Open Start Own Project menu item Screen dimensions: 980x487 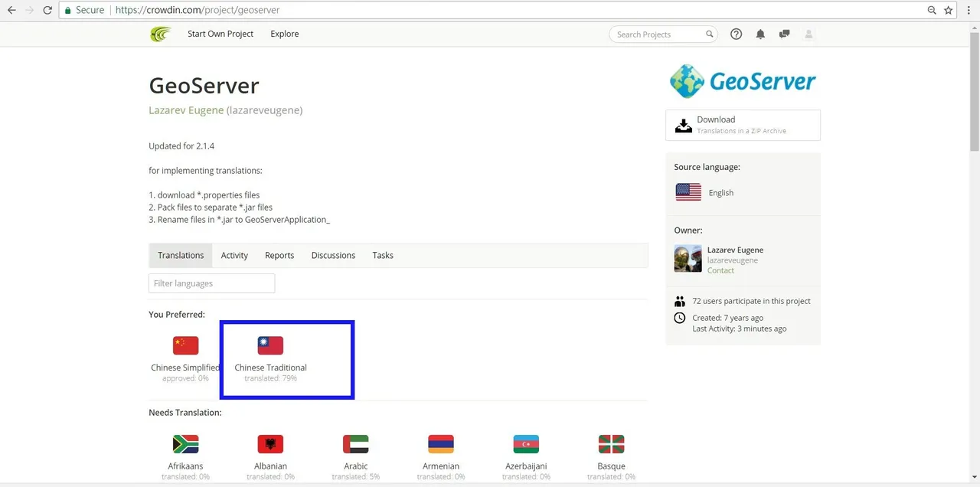(220, 34)
